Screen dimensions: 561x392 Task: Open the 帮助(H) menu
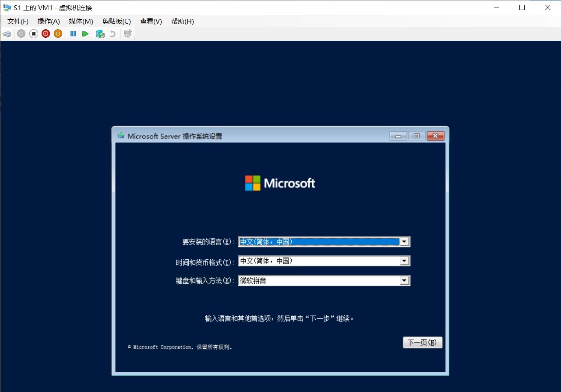(183, 21)
